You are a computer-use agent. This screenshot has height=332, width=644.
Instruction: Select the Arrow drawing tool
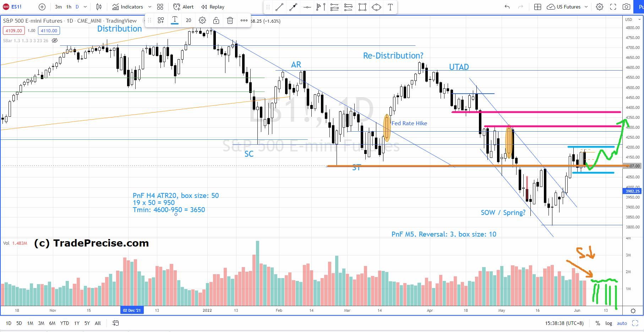coord(293,7)
